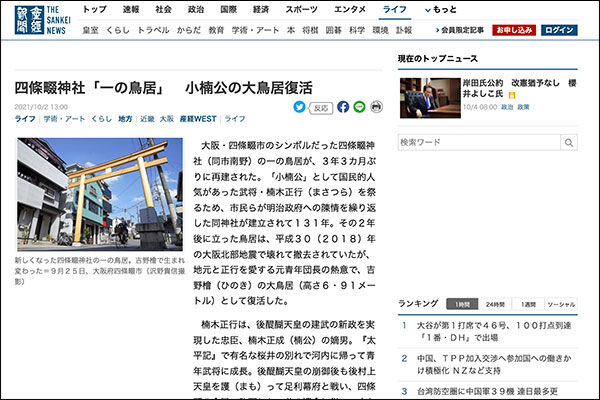The width and height of the screenshot is (600, 400).
Task: Click the search magnifier button
Action: [569, 142]
